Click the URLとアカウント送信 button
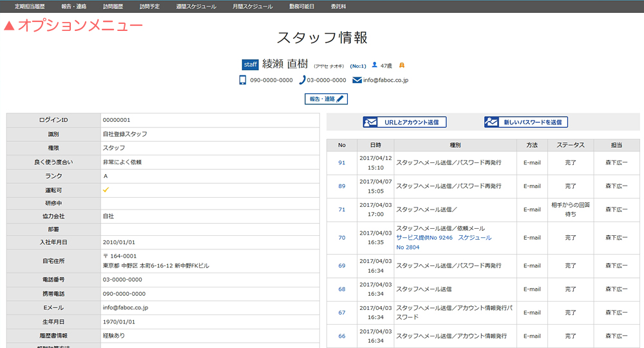Screen dimensions: 644x348 404,122
